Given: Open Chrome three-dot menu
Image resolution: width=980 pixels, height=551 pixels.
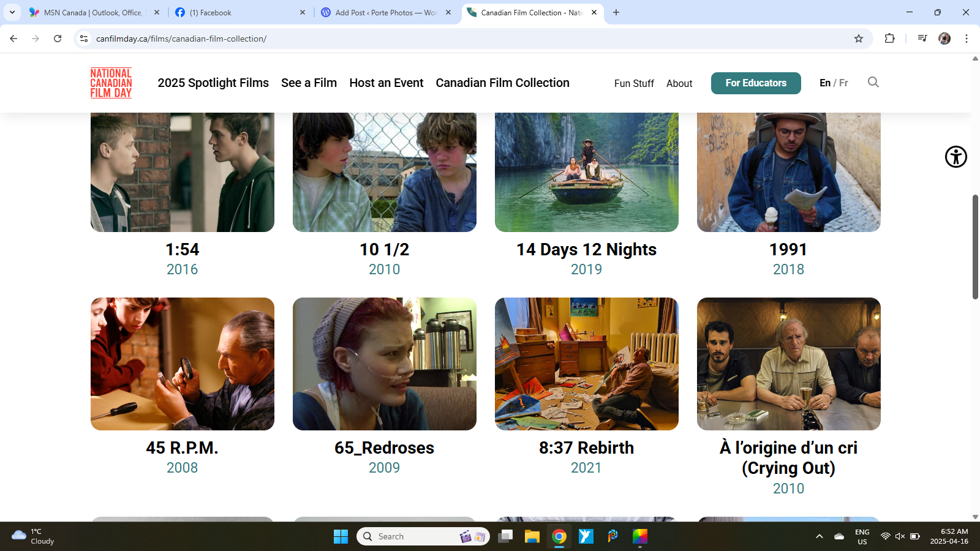Looking at the screenshot, I should (967, 39).
